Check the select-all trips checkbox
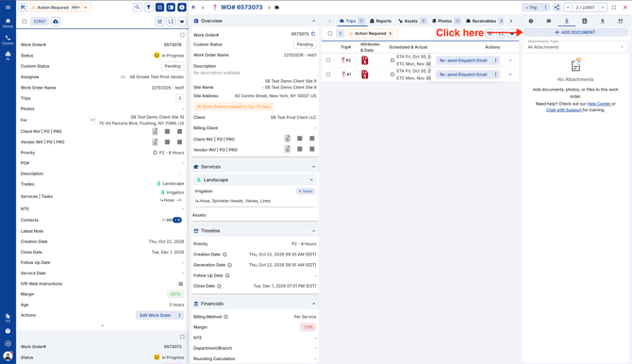632x364 pixels. pyautogui.click(x=330, y=33)
